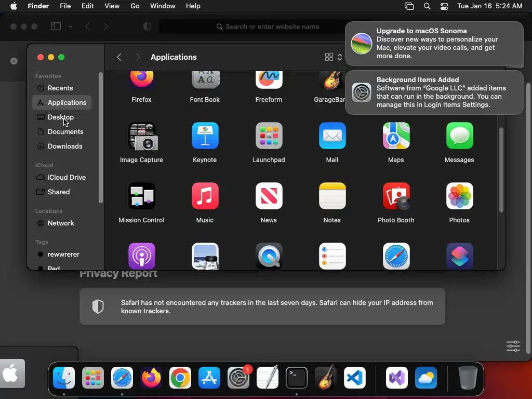Select Recents in Finder sidebar
This screenshot has width=532, height=399.
[x=62, y=88]
